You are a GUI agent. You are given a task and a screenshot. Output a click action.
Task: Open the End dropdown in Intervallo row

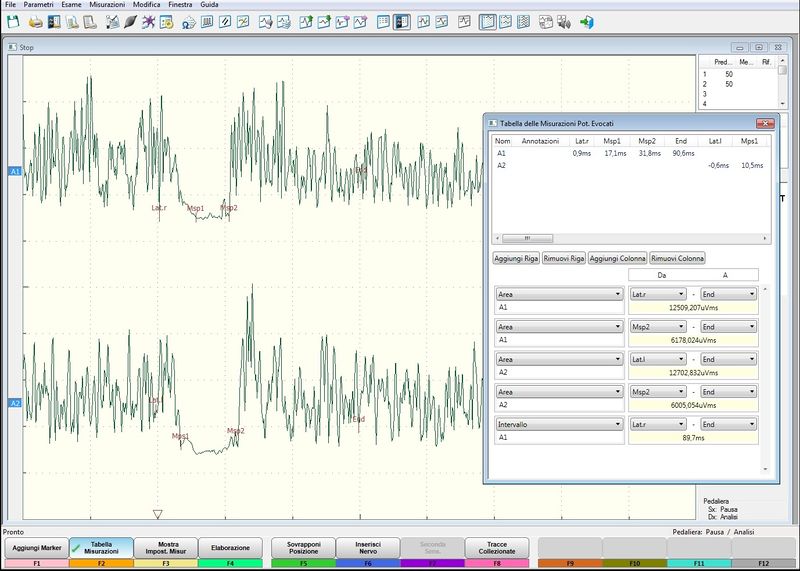tap(729, 424)
